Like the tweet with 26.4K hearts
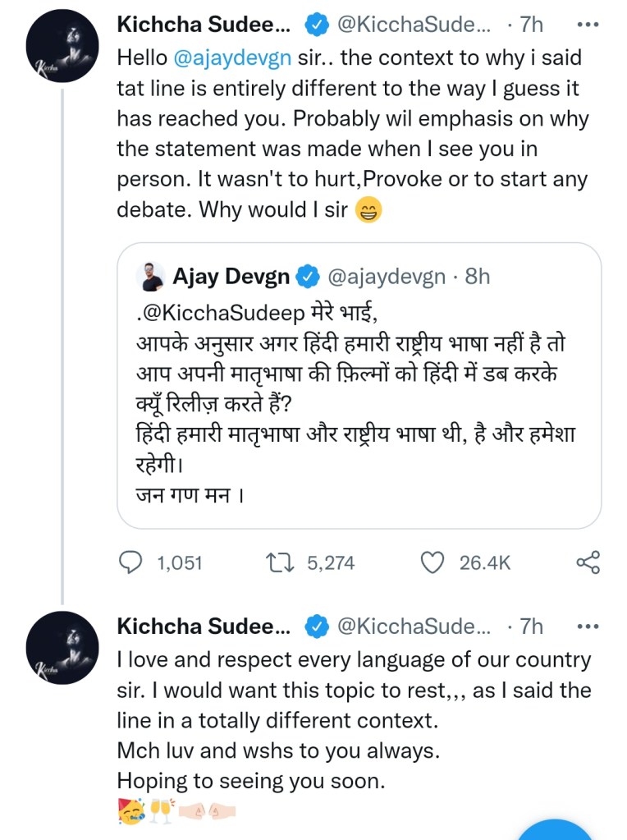The width and height of the screenshot is (627, 840). click(432, 562)
